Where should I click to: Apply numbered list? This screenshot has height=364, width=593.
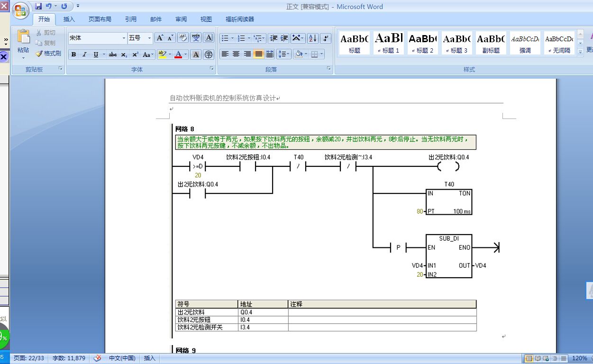(x=241, y=38)
